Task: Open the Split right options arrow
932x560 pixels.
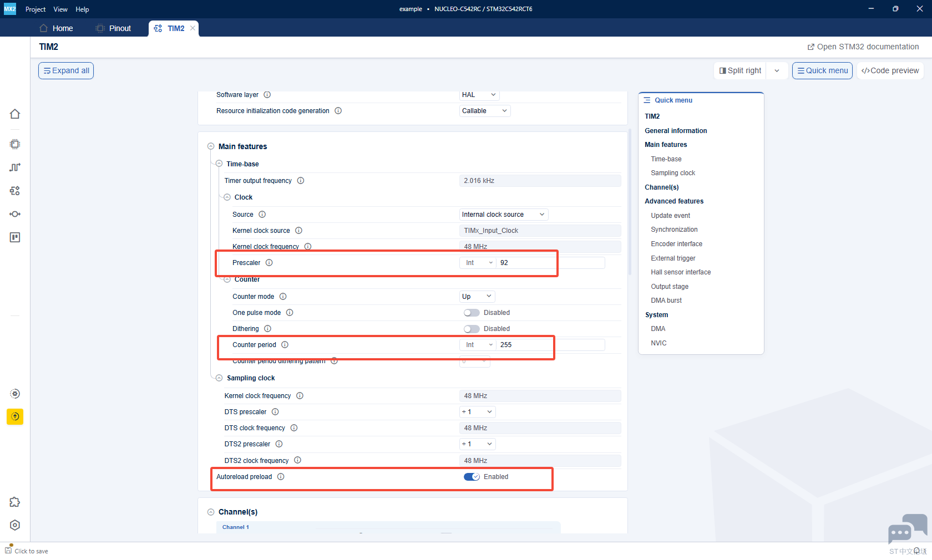Action: [777, 70]
